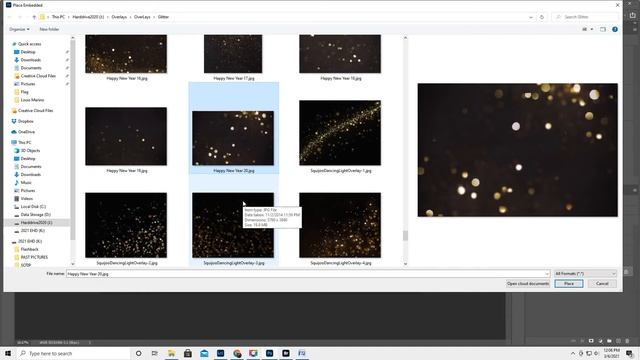640x360 pixels.
Task: Click the Place button
Action: coord(569,284)
